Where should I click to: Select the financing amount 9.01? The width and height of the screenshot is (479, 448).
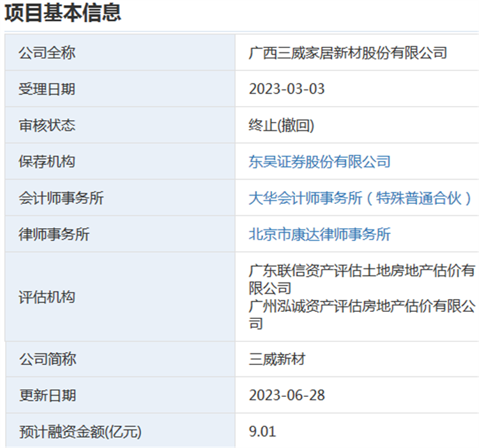pos(262,431)
